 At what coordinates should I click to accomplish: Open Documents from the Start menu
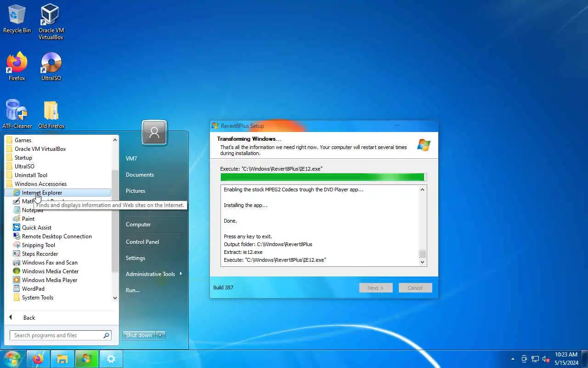click(140, 175)
